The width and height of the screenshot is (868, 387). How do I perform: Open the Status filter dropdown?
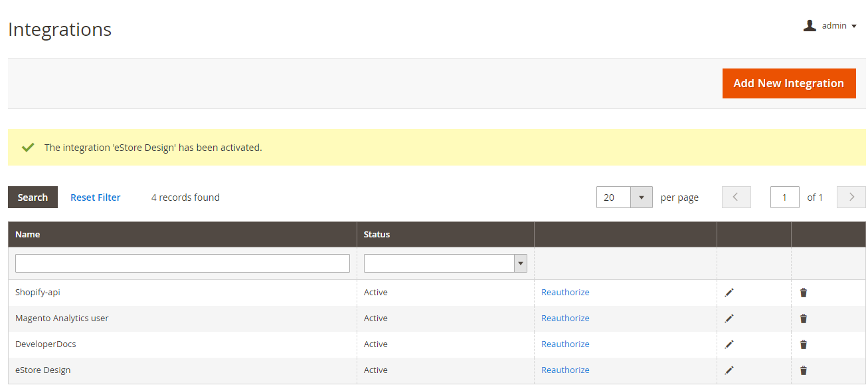520,263
